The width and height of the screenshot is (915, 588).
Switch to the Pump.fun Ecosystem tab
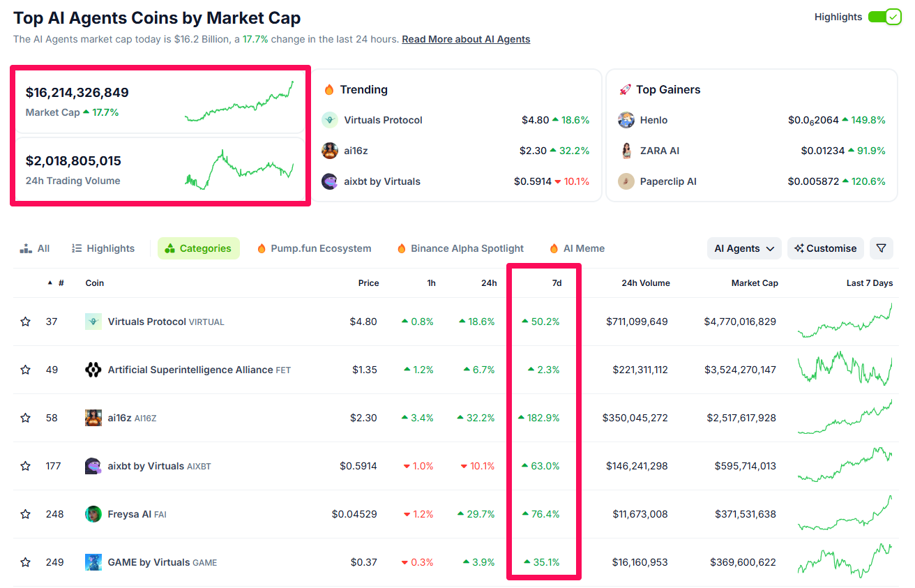[314, 248]
